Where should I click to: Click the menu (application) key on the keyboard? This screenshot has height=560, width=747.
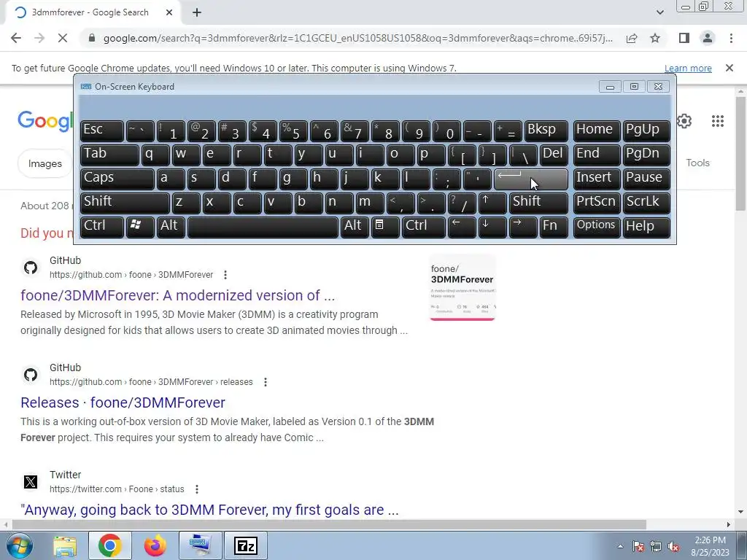point(385,227)
